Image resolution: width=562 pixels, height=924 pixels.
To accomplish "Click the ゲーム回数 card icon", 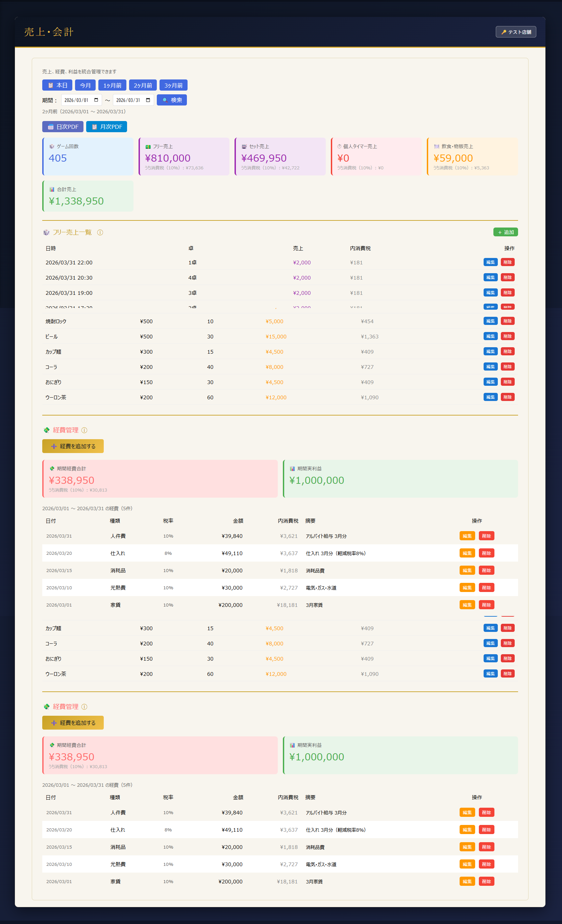I will coord(52,146).
